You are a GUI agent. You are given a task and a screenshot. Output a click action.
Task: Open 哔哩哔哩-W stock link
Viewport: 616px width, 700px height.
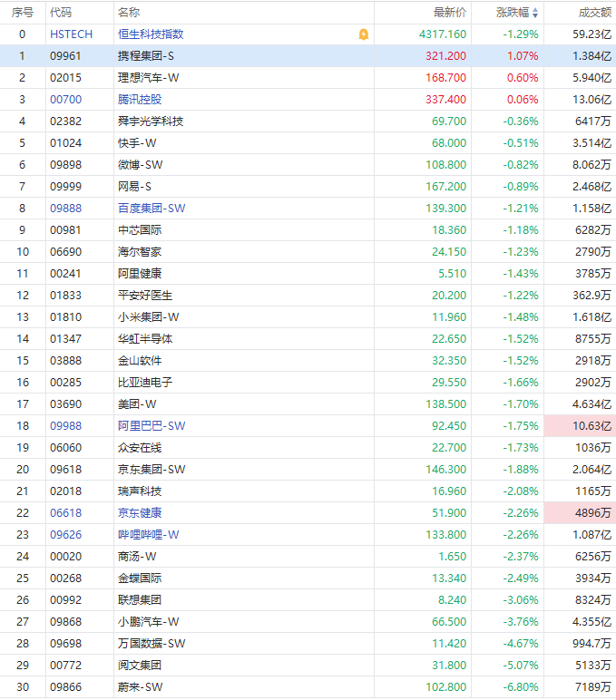(148, 535)
